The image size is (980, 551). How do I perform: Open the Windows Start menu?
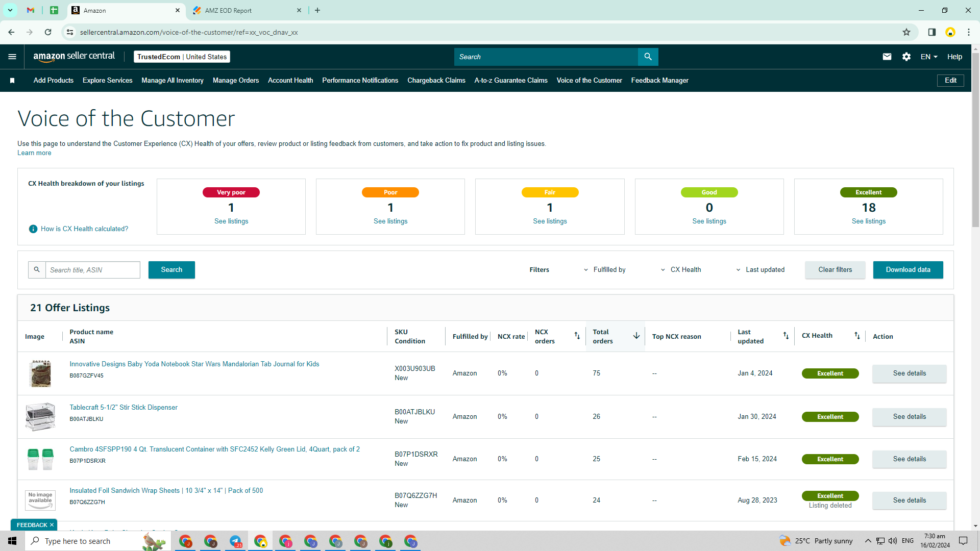[12, 541]
